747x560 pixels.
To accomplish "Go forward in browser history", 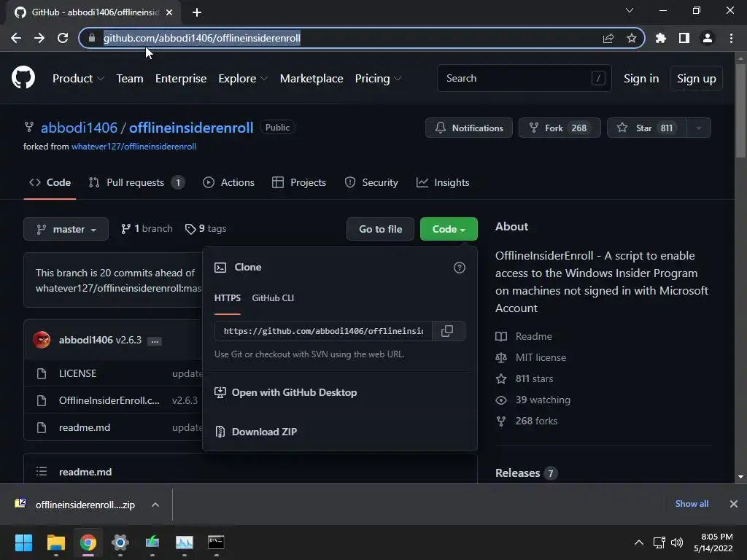I will tap(39, 38).
